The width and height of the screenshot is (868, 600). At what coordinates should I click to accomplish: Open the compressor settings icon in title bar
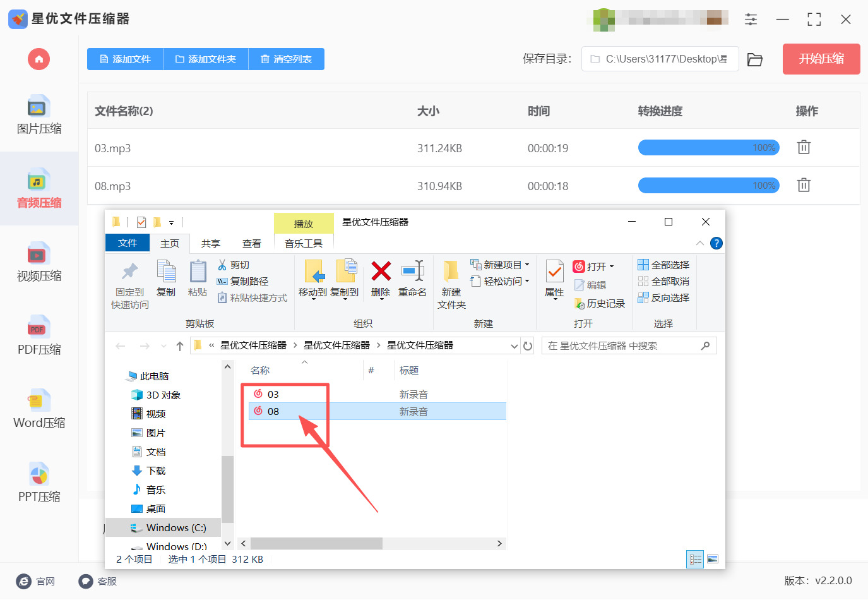pyautogui.click(x=751, y=20)
